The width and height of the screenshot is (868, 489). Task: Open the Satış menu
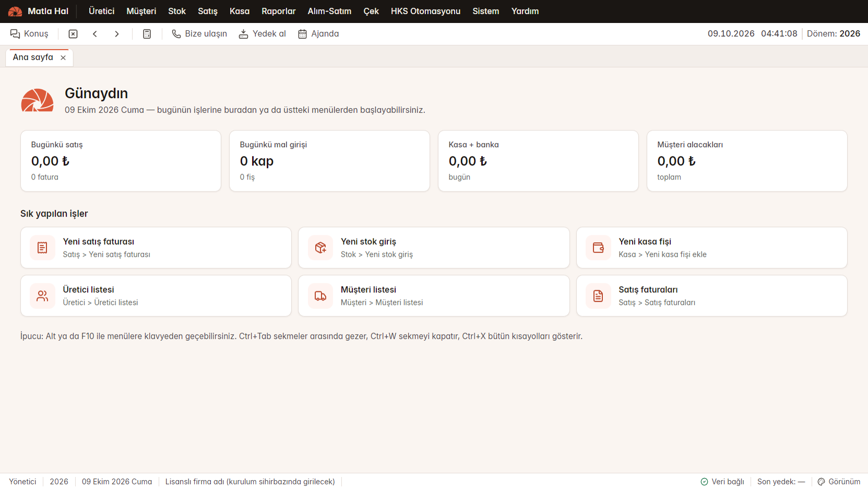click(x=208, y=11)
